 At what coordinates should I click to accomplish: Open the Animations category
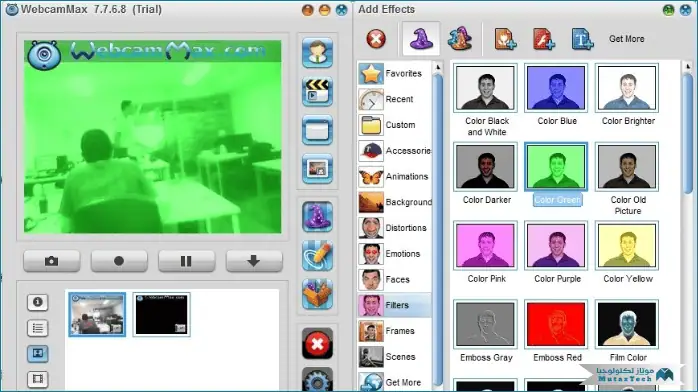(x=394, y=177)
